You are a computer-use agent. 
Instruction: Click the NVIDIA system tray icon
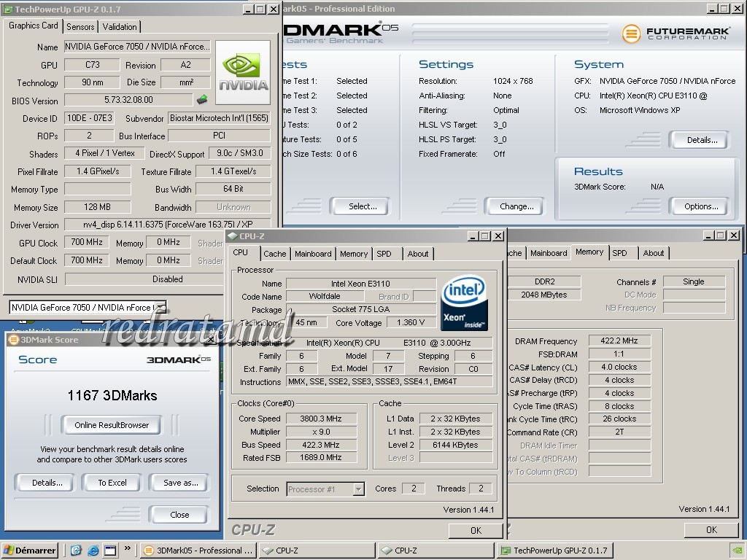pyautogui.click(x=737, y=551)
